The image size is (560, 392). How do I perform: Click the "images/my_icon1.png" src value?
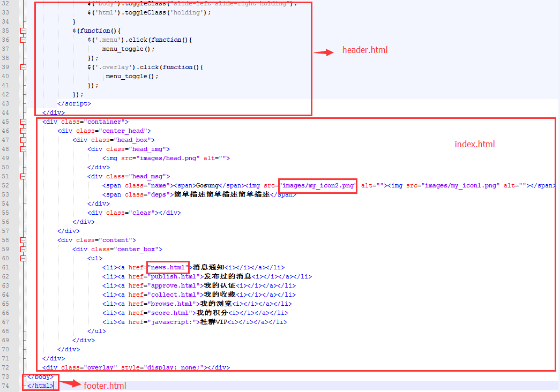point(461,186)
